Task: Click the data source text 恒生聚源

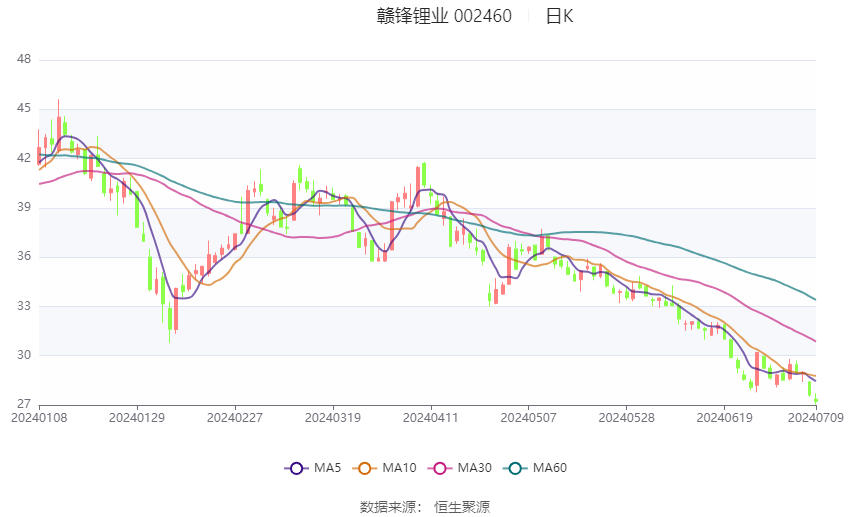Action: click(x=462, y=507)
